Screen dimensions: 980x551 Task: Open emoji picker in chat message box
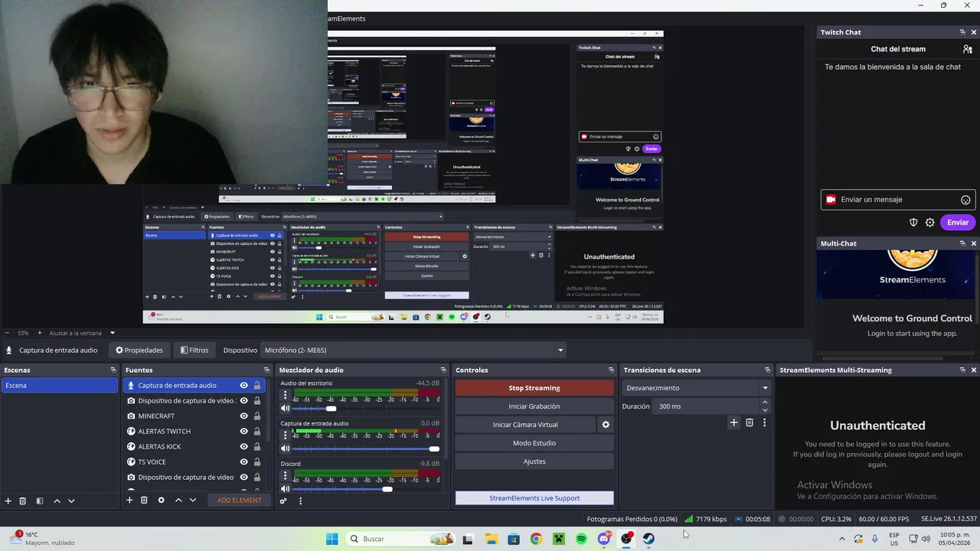click(965, 200)
